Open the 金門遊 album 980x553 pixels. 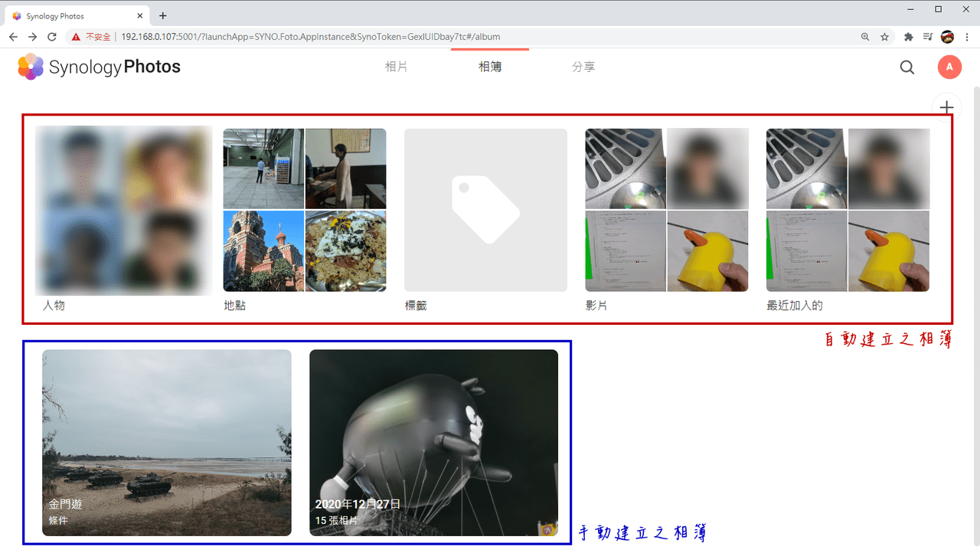167,443
